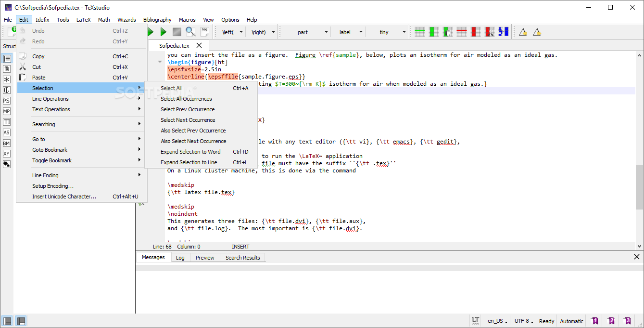
Task: Click the cut table column icon
Action: click(x=490, y=32)
